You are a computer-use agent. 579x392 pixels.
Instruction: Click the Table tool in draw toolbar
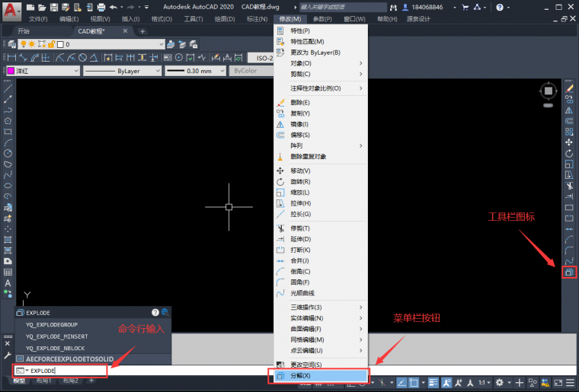click(8, 272)
